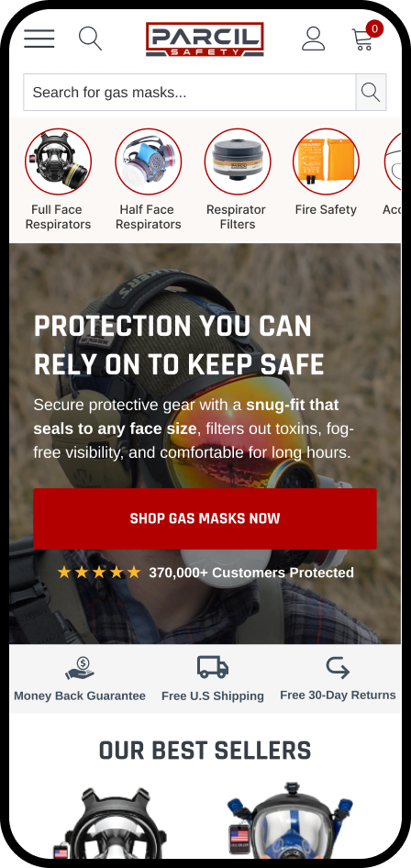Open the blue full face mask product
This screenshot has width=411, height=868.
pos(292,820)
